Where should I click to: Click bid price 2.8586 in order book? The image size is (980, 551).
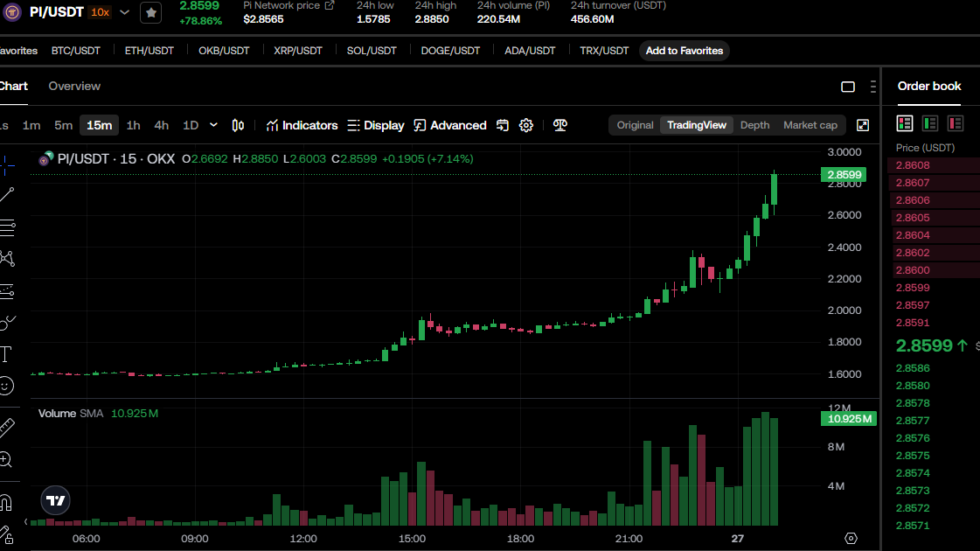[913, 368]
